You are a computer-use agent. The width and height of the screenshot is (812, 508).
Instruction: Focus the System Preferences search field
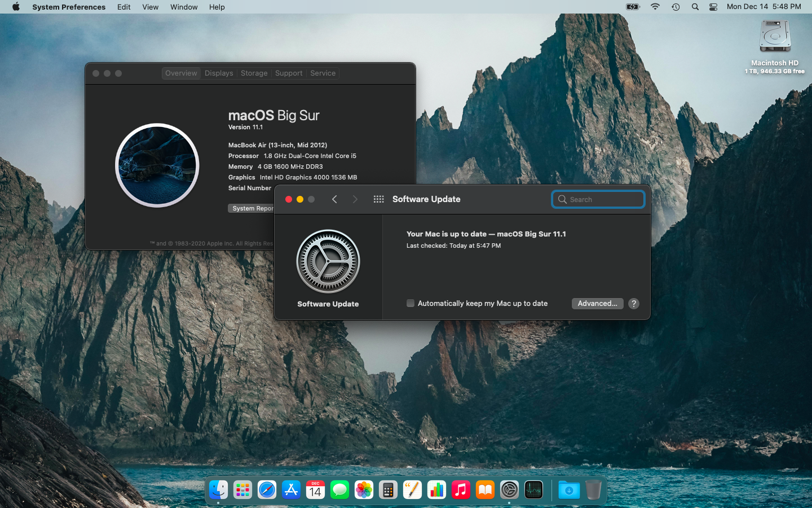[x=598, y=199]
